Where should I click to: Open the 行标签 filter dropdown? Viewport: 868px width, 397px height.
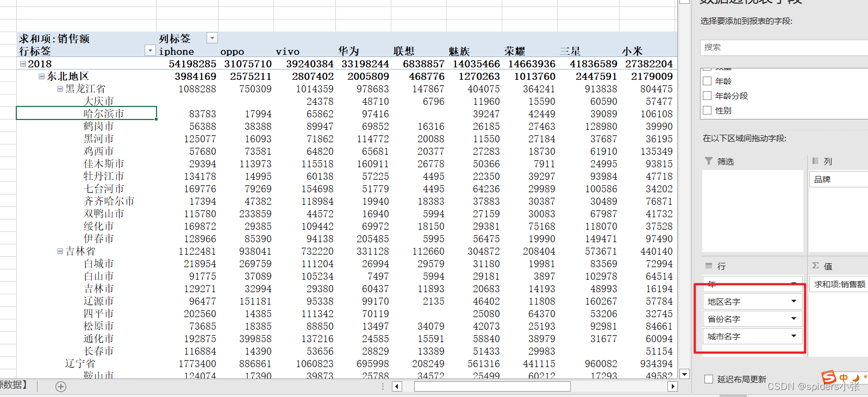(151, 51)
